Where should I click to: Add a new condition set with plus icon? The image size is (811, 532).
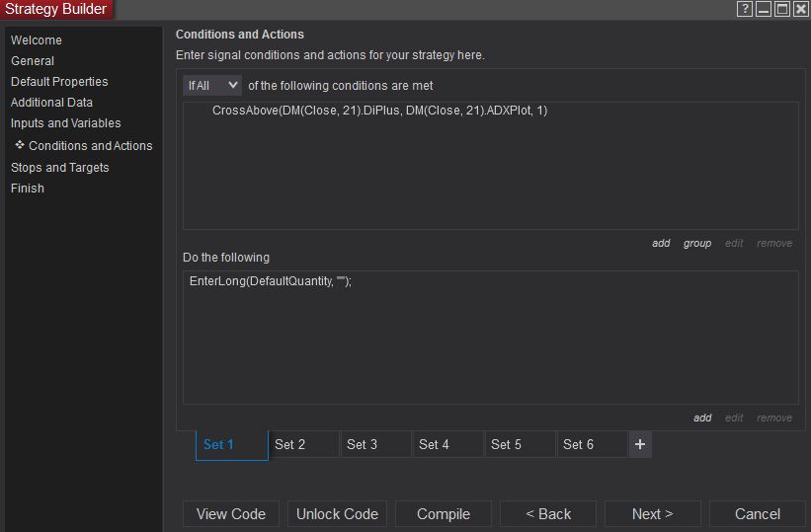click(640, 445)
